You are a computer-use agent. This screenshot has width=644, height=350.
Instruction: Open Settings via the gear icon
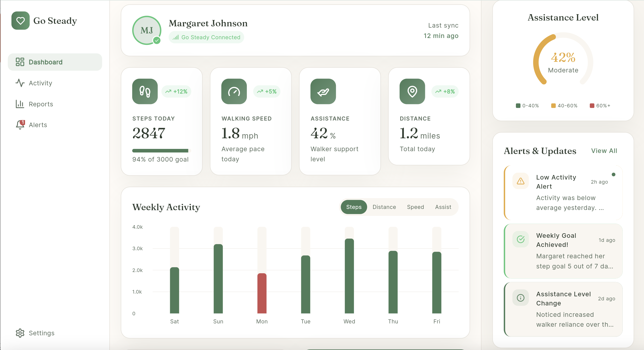[20, 333]
